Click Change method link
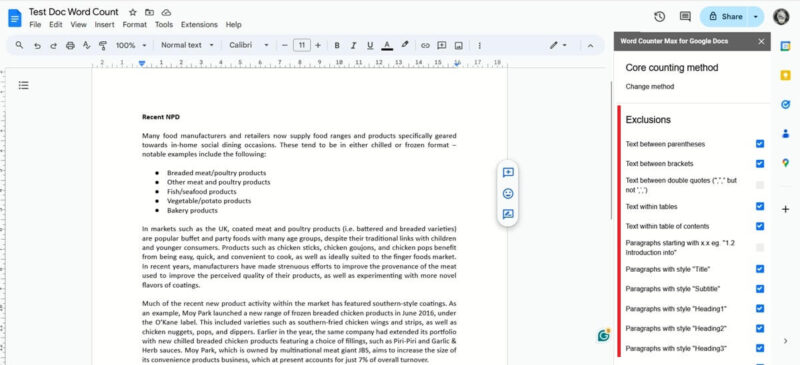 coord(649,87)
